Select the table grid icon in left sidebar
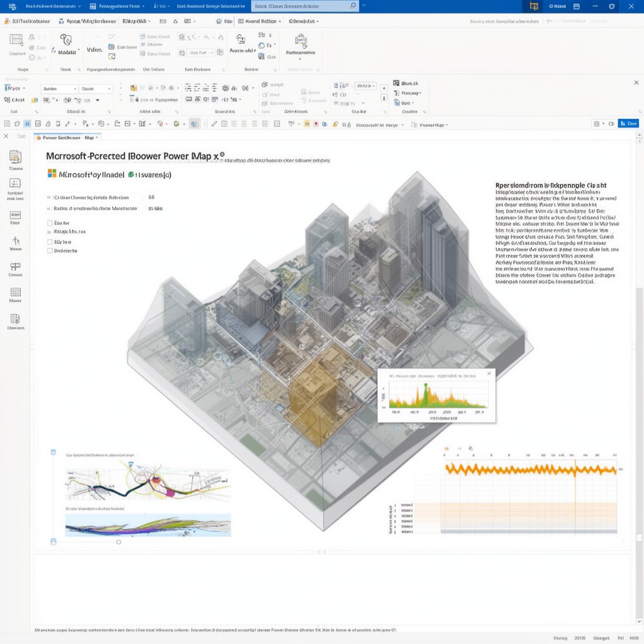The height and width of the screenshot is (644, 644). 15,292
